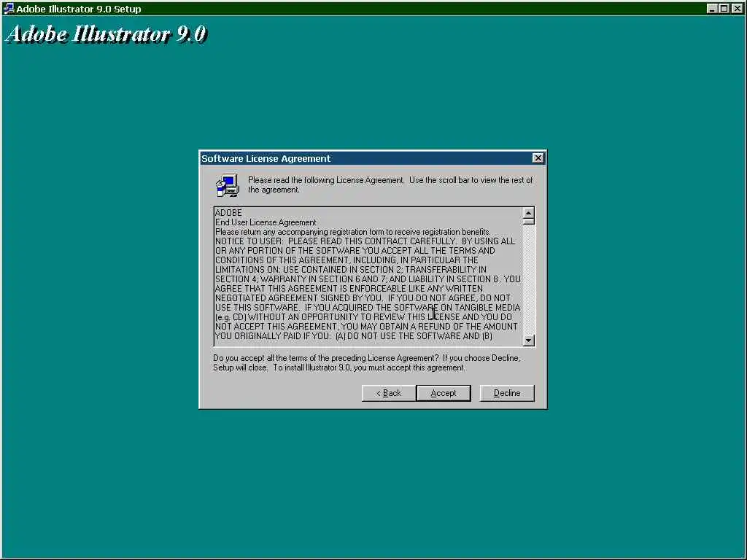Decline the license agreement
The width and height of the screenshot is (747, 560).
click(x=507, y=393)
